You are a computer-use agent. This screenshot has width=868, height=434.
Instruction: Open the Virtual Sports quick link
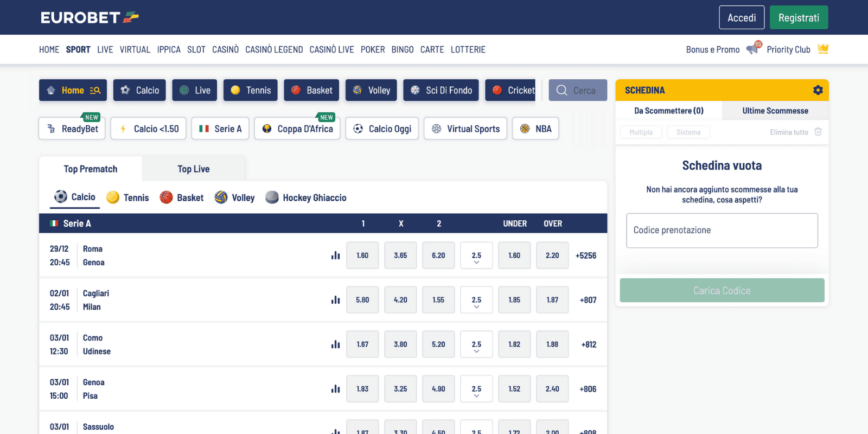[465, 129]
